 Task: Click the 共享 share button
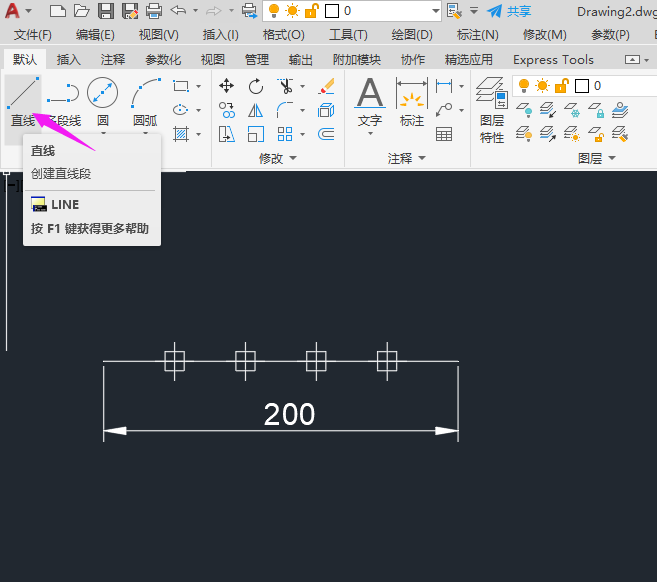click(x=510, y=11)
